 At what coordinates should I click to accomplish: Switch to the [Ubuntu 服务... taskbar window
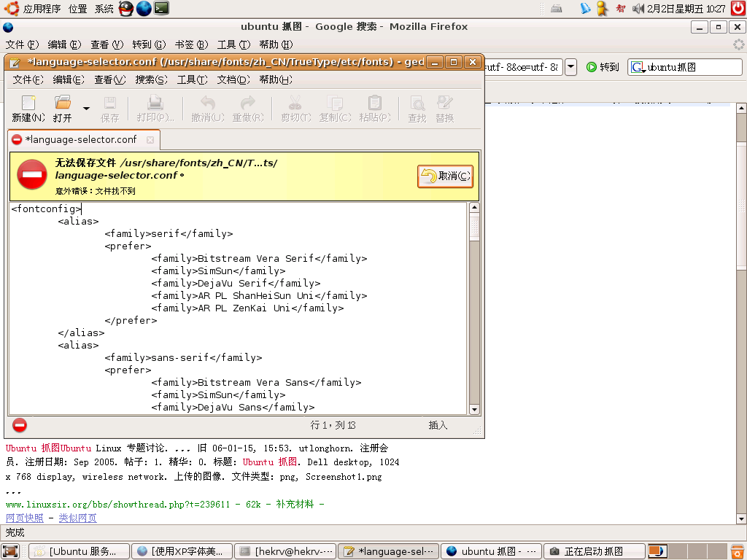(x=79, y=551)
